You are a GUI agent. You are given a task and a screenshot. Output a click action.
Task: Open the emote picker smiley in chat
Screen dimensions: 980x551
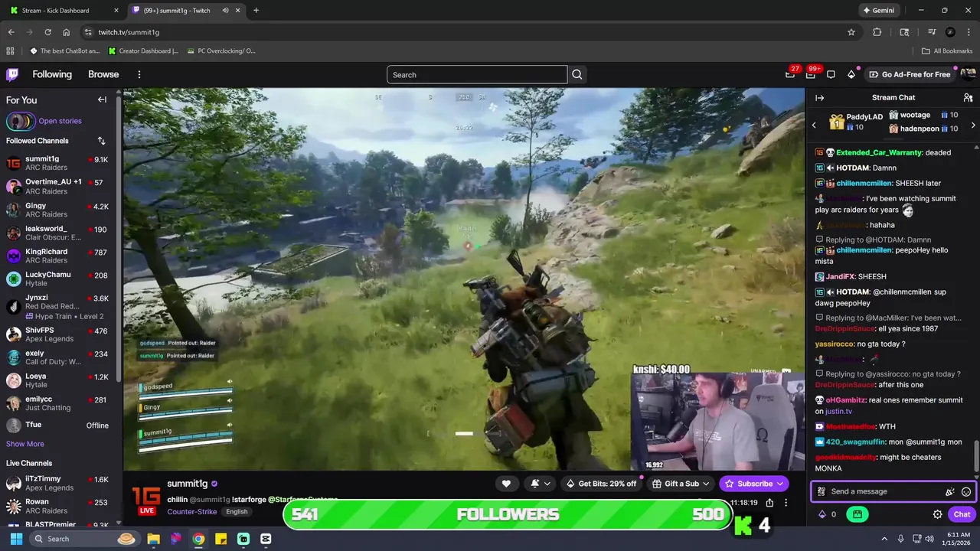966,492
